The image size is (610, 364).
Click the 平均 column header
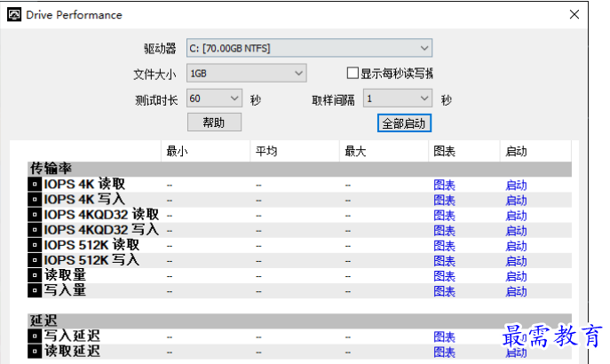[x=295, y=151]
